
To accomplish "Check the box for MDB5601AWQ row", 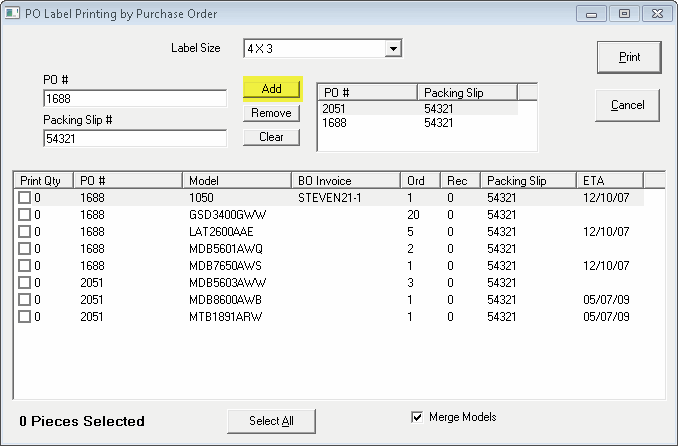I will 24,249.
